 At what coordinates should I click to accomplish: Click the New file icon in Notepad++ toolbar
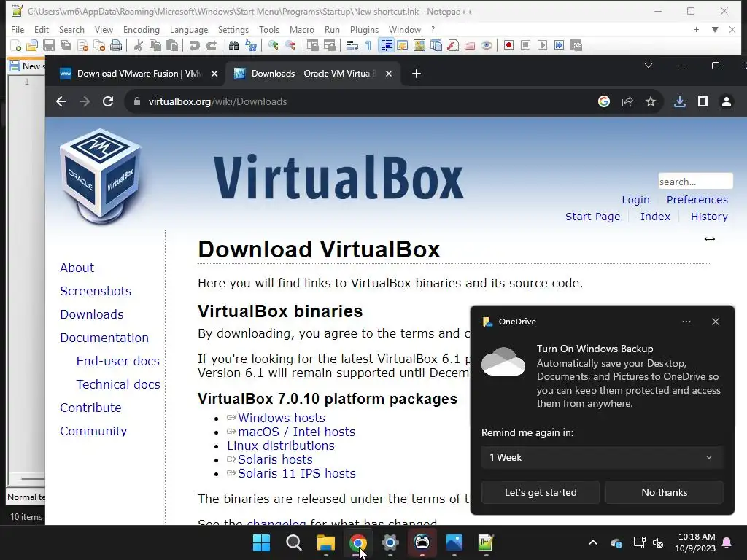coord(16,45)
